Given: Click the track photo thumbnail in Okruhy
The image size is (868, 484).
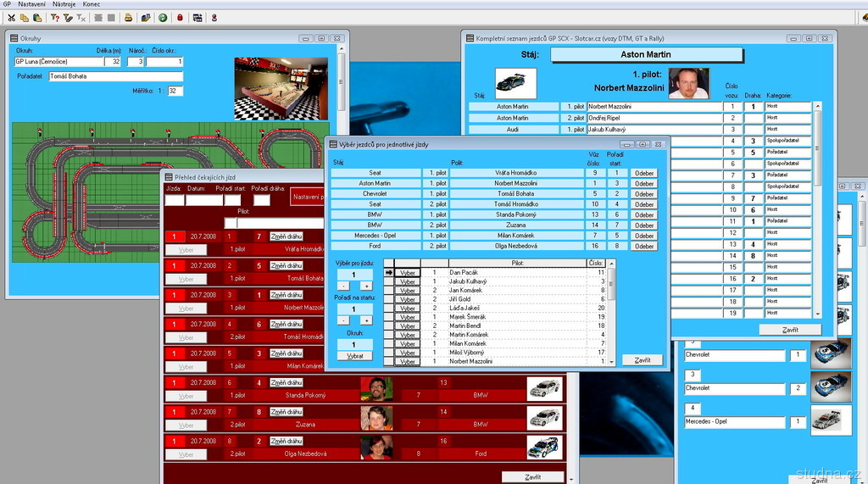Looking at the screenshot, I should point(281,89).
